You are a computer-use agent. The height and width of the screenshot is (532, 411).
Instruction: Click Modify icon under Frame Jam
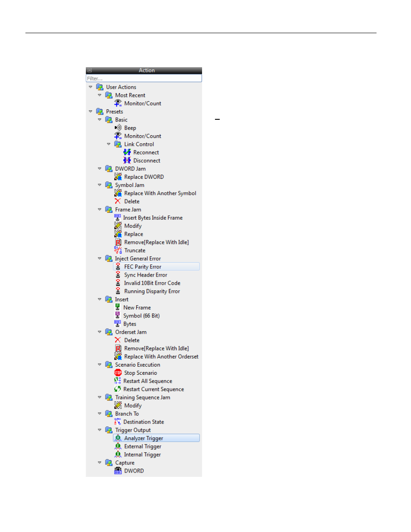118,226
